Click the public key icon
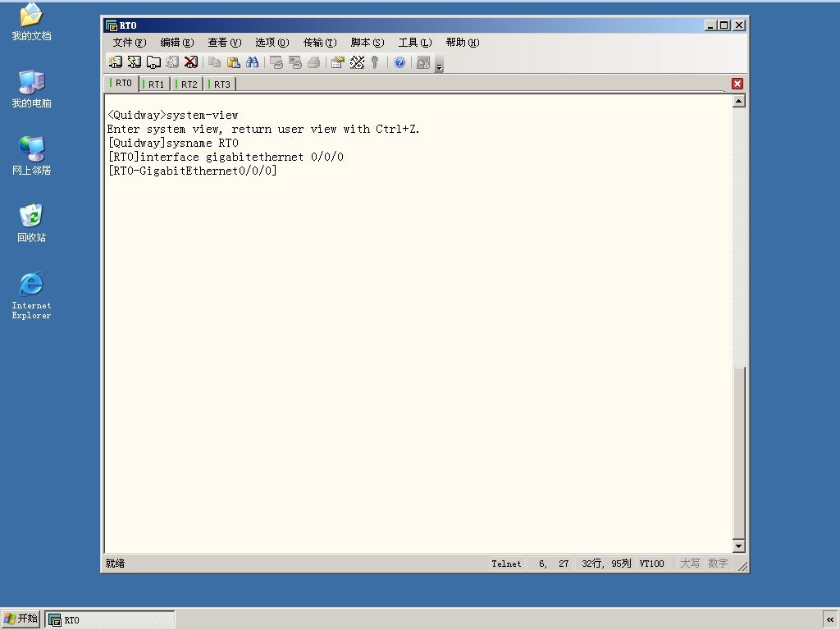The height and width of the screenshot is (630, 840). point(375,62)
